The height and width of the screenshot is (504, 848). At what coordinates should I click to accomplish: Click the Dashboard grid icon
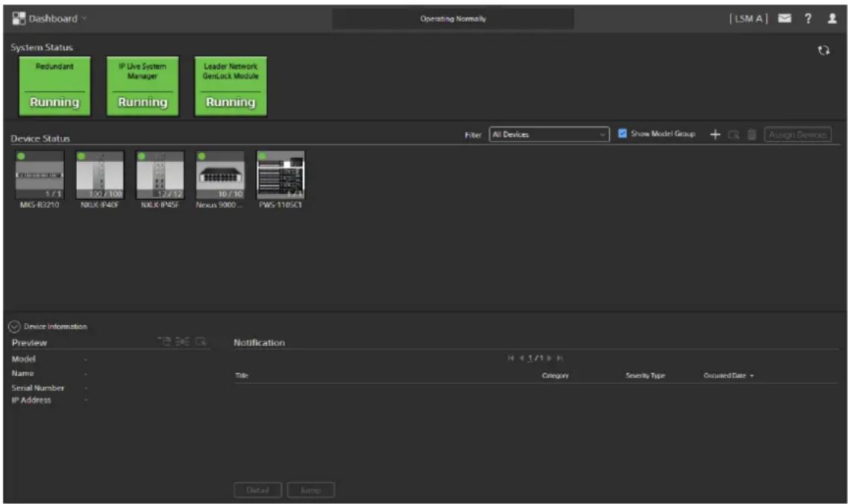coord(19,19)
